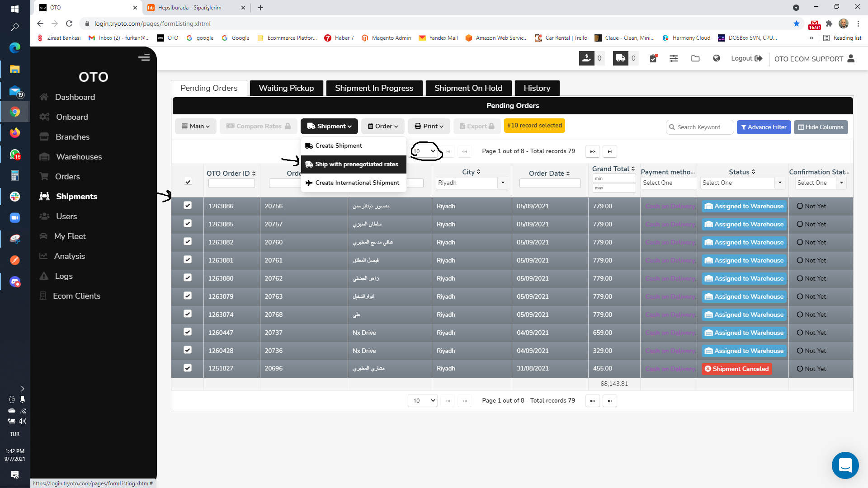Open the sliders settings icon in header

(x=674, y=58)
